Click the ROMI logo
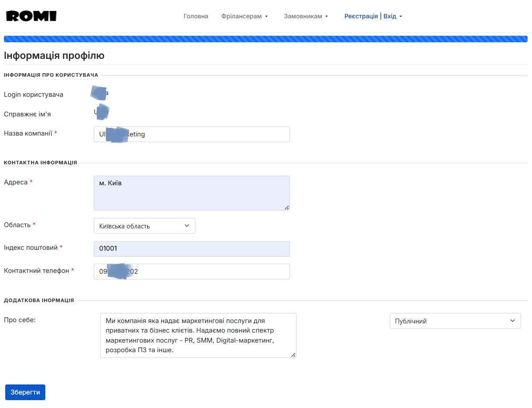532x408 pixels. [31, 16]
